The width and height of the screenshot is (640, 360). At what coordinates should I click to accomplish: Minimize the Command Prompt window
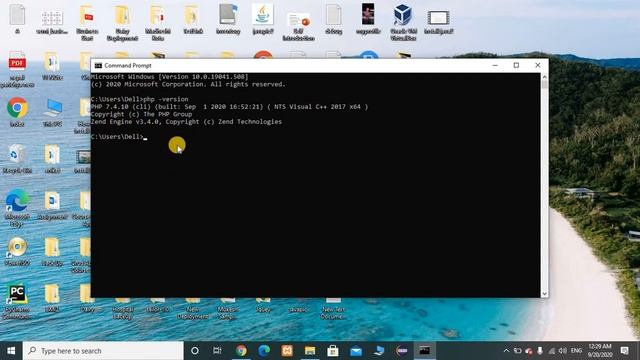click(495, 65)
